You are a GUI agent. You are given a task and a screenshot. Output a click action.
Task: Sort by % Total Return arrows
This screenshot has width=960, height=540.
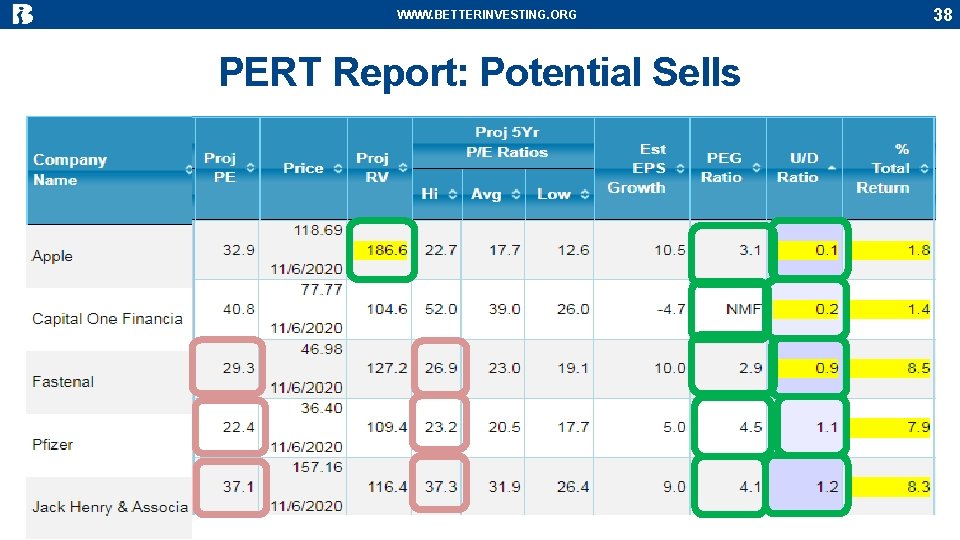pyautogui.click(x=924, y=168)
